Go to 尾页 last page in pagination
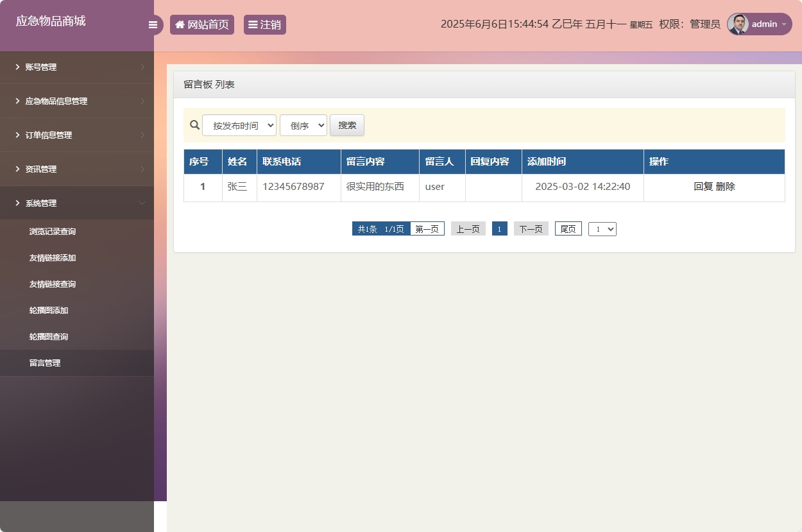 click(x=567, y=228)
